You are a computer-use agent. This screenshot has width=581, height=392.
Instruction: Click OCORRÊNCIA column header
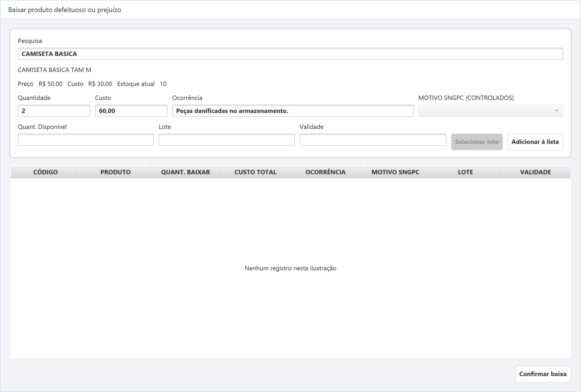pyautogui.click(x=325, y=172)
